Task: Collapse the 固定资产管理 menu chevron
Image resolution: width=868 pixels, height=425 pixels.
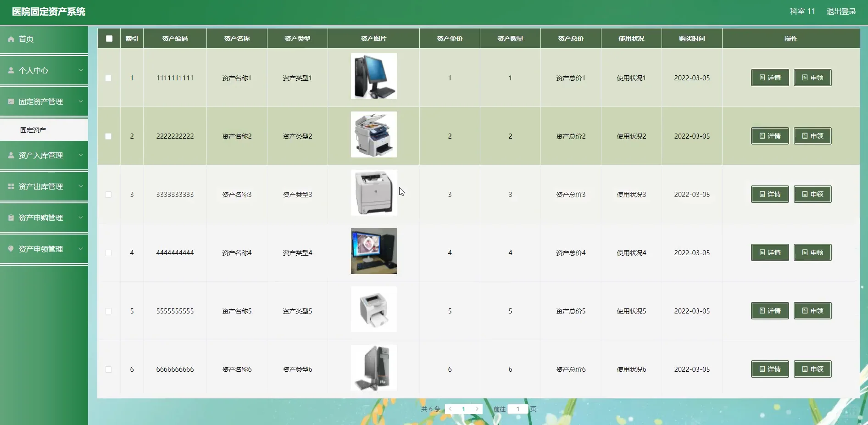Action: point(81,101)
